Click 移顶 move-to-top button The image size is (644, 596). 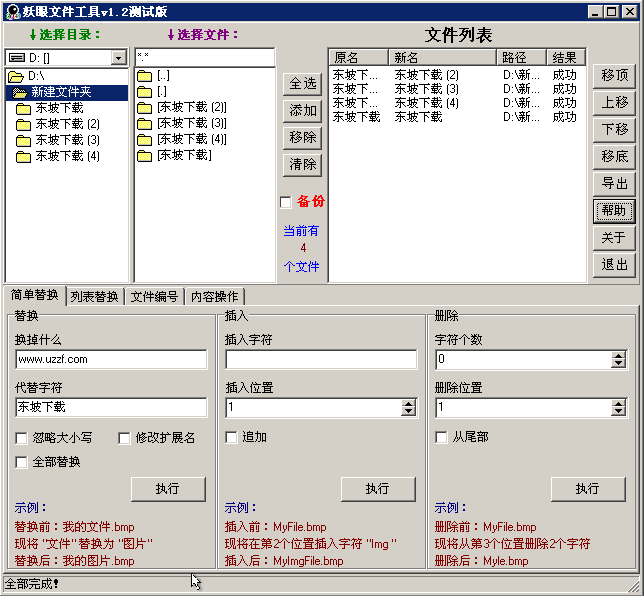(614, 76)
